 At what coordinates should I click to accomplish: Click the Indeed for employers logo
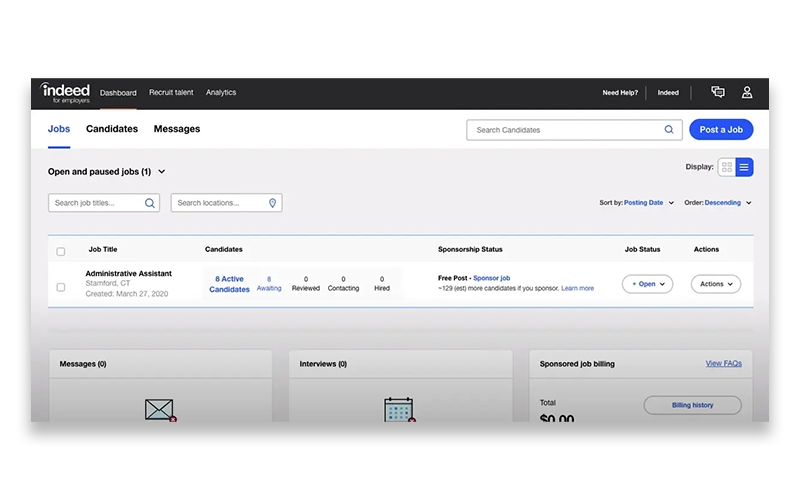click(x=65, y=93)
